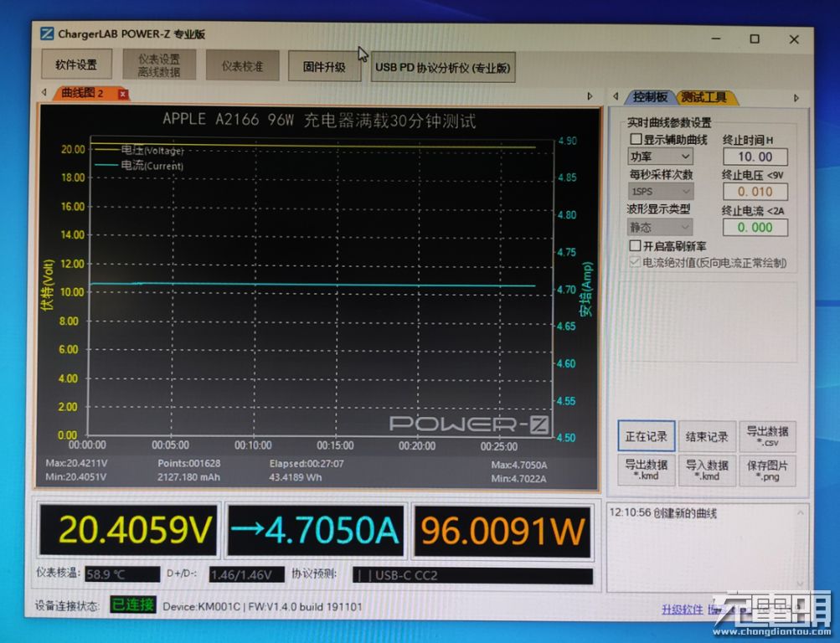Click Max:4.7050A current statistic
The image size is (840, 643).
tap(519, 466)
